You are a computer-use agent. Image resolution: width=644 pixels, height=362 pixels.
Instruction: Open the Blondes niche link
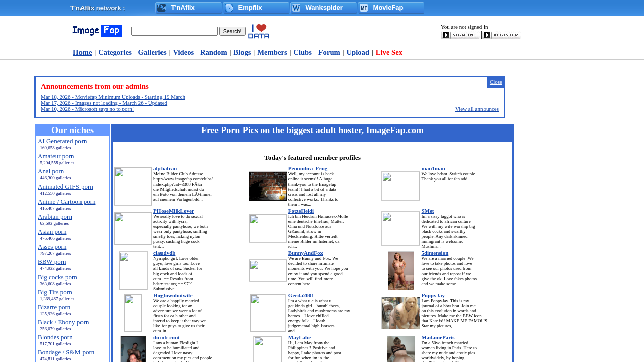[x=55, y=337]
